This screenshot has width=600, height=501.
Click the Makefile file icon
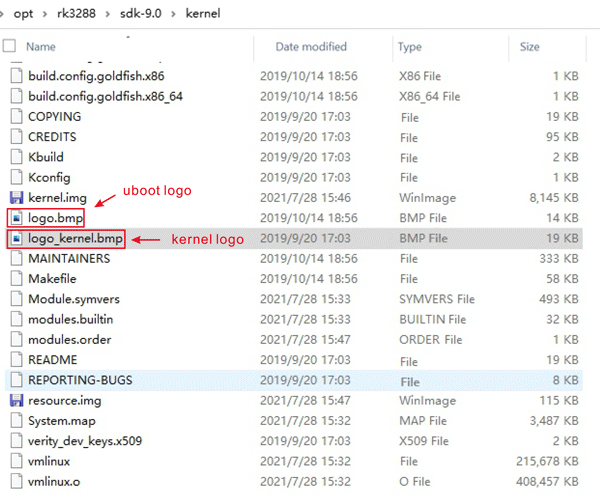click(15, 279)
